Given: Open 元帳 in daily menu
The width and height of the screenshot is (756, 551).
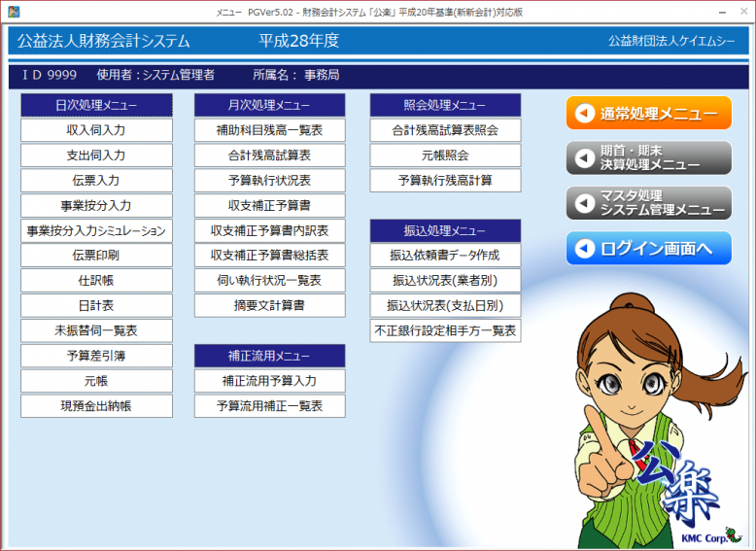Looking at the screenshot, I should point(96,381).
